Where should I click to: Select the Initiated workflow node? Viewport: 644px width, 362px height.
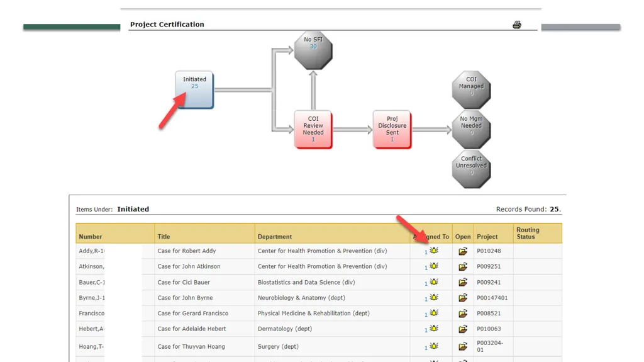click(194, 89)
